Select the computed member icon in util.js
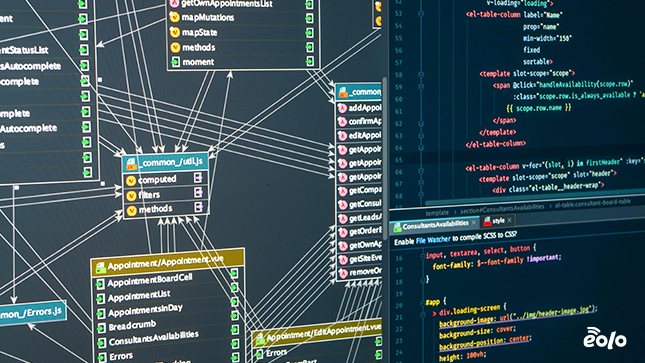 coord(131,181)
